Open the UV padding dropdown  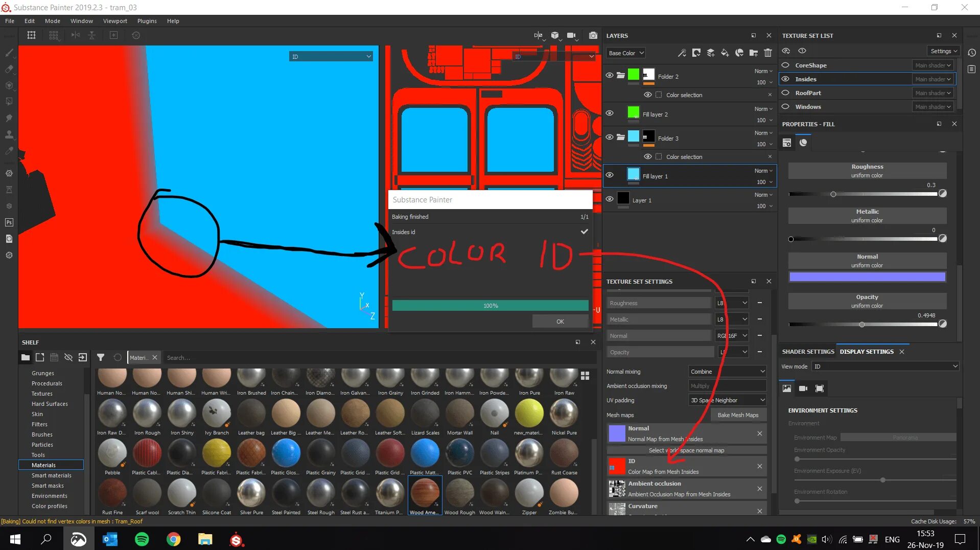click(x=728, y=400)
